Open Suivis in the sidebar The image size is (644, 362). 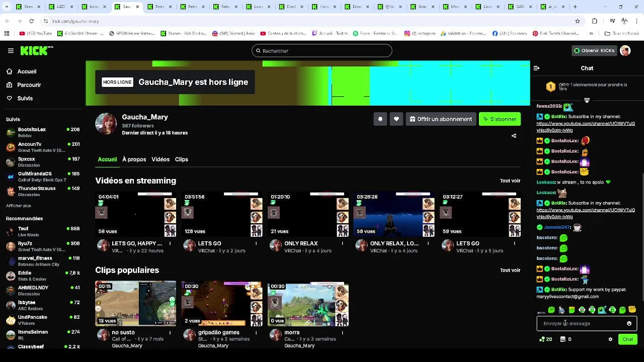pos(25,99)
